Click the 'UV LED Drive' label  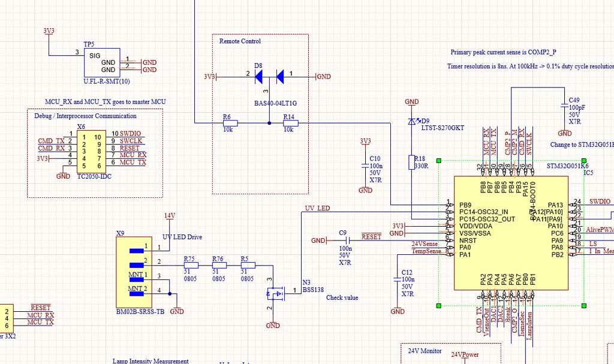182,237
